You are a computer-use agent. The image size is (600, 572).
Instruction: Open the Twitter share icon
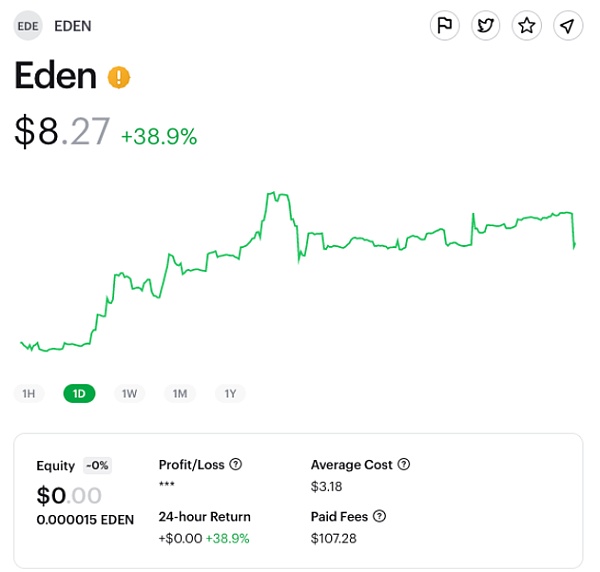[x=486, y=25]
